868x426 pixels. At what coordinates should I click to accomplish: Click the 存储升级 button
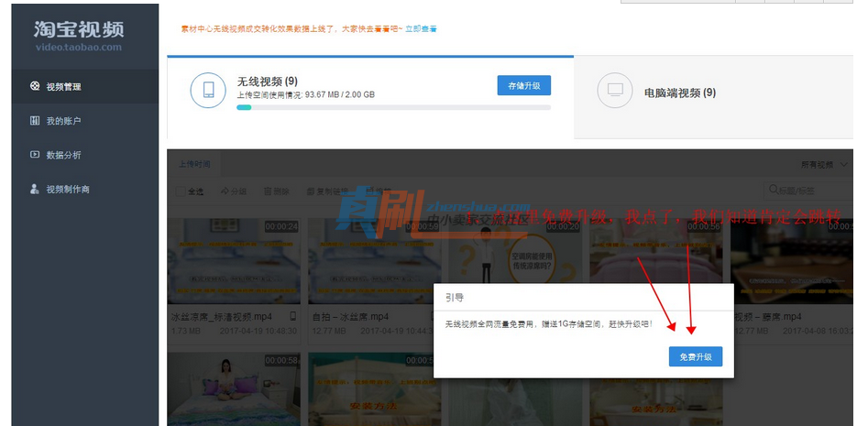click(523, 85)
